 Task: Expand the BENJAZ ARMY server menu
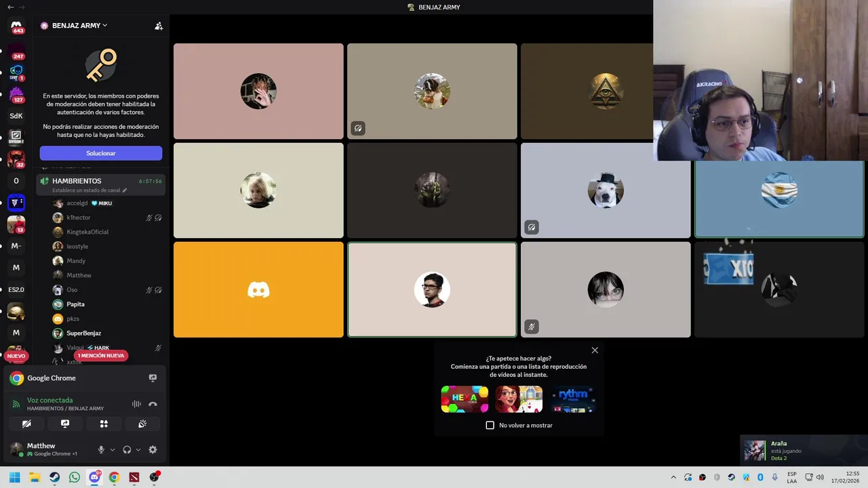(x=79, y=25)
